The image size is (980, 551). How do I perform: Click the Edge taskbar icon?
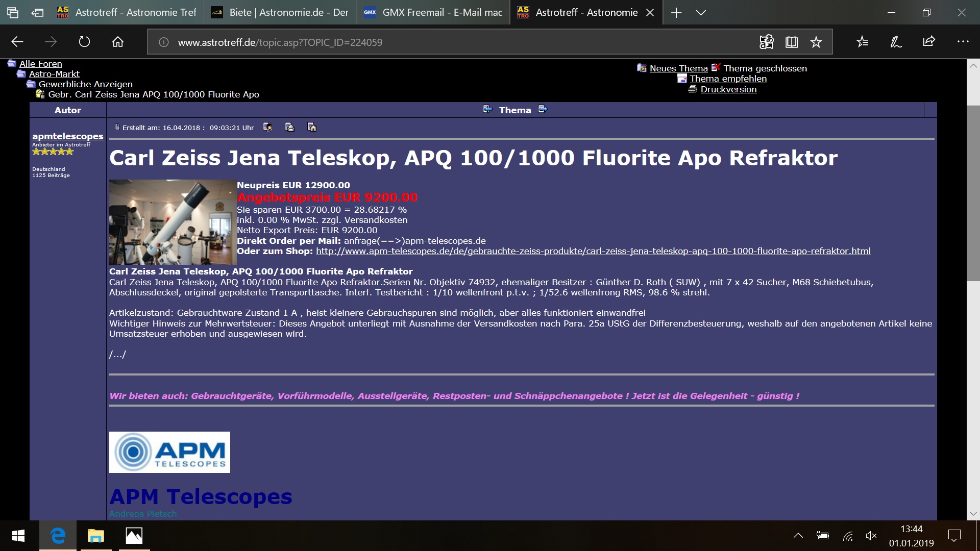point(58,536)
